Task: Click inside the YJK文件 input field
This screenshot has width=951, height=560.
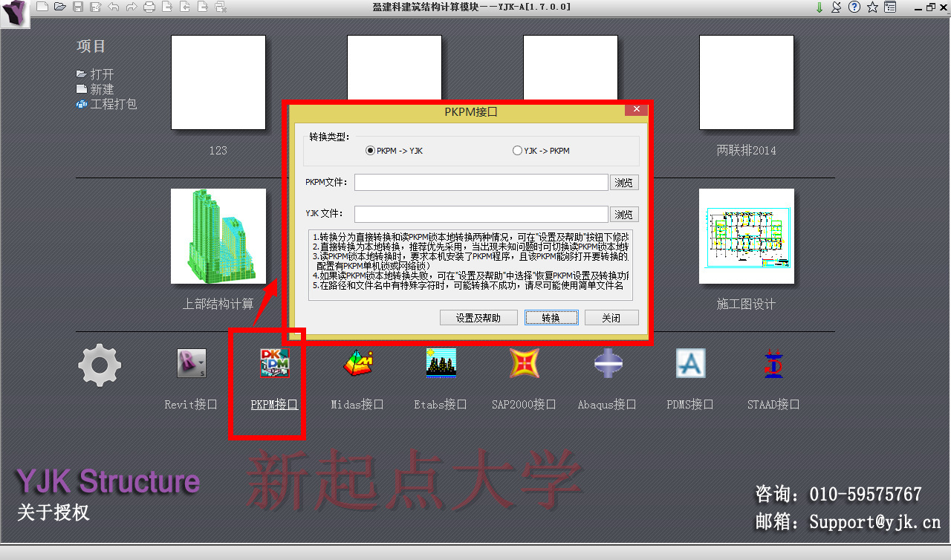Action: (x=481, y=214)
